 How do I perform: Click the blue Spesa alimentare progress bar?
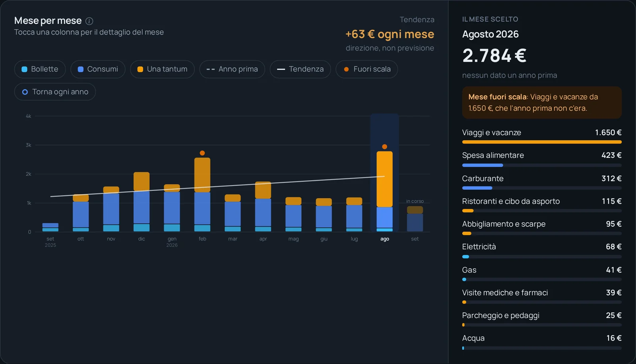pyautogui.click(x=483, y=165)
